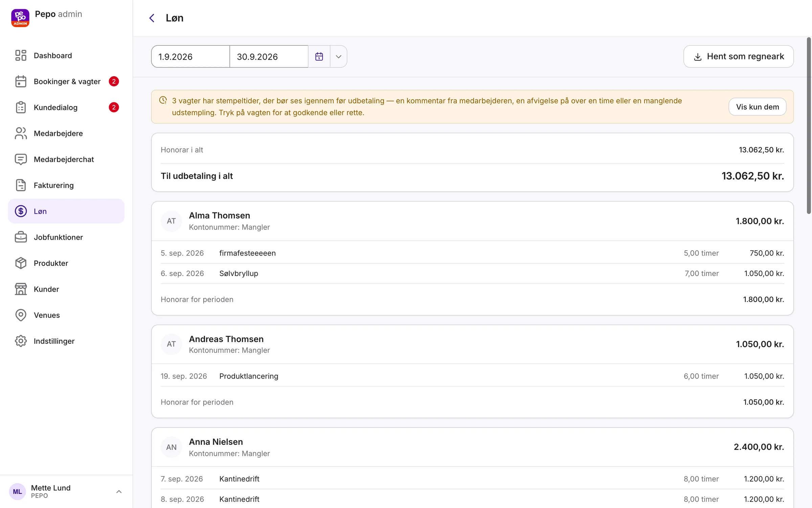The width and height of the screenshot is (812, 508).
Task: Click the Bookinger & vagter calendar icon
Action: click(21, 81)
